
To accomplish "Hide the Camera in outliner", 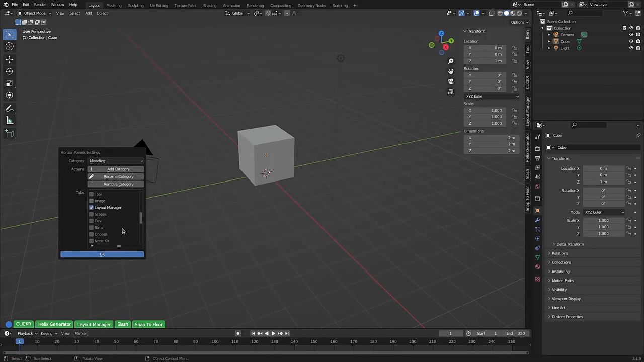I will (631, 35).
